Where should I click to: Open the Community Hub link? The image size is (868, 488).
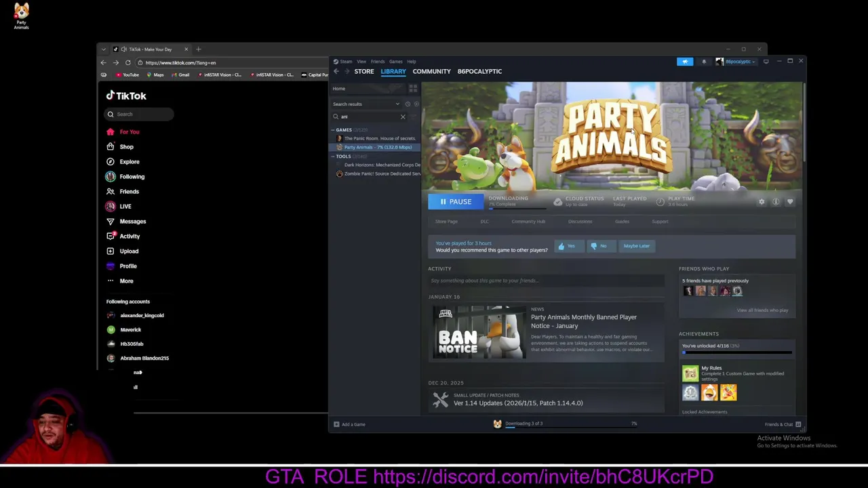coord(528,222)
